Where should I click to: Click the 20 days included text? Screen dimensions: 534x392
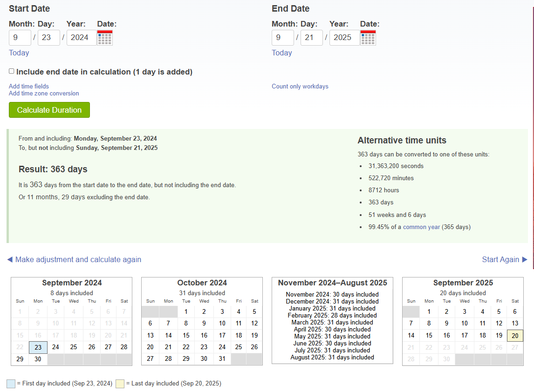click(x=463, y=293)
